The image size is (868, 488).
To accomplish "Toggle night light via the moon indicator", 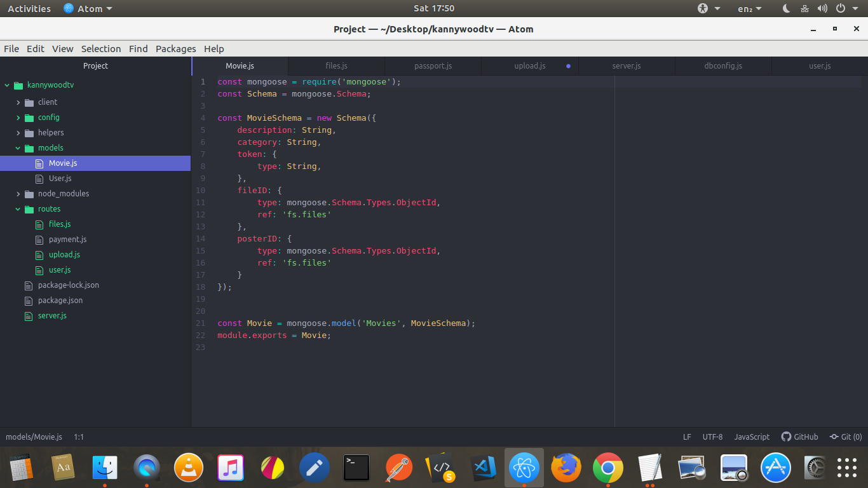I will click(x=785, y=8).
